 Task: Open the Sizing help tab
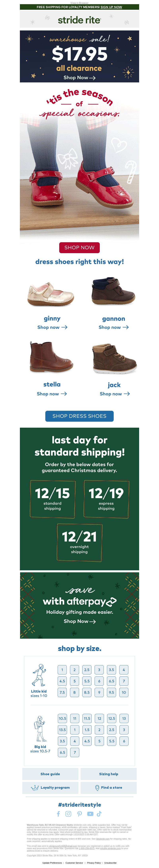click(109, 774)
